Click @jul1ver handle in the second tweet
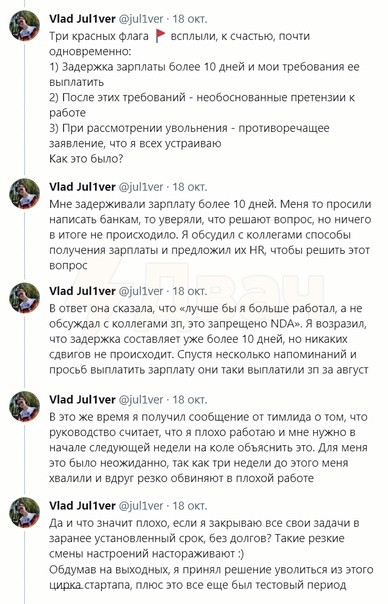 point(141,187)
